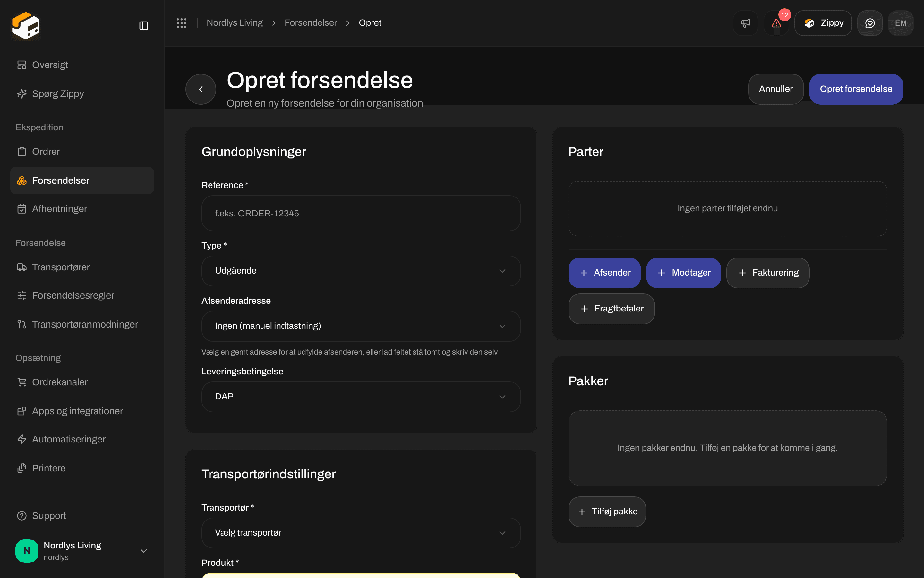Click the app logo in the sidebar
Viewport: 924px width, 578px height.
coord(26,26)
